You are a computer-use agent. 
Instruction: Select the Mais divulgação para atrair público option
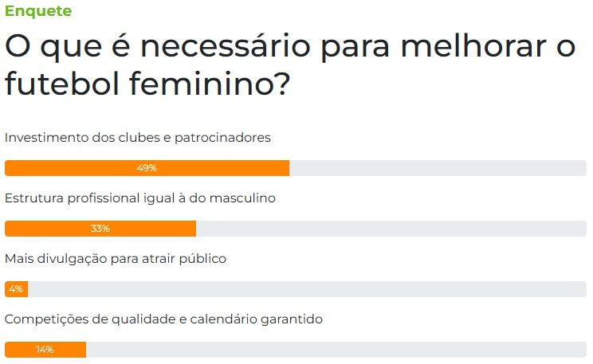(x=116, y=259)
